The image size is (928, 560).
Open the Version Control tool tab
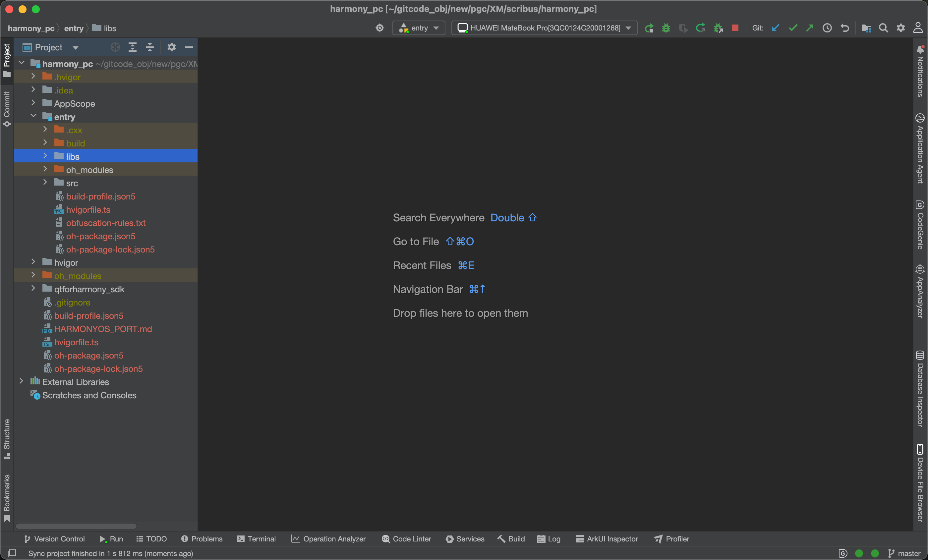coord(55,539)
